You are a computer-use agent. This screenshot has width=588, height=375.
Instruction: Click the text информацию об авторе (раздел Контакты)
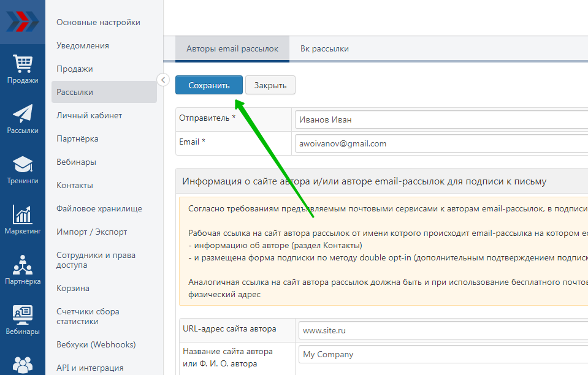278,246
